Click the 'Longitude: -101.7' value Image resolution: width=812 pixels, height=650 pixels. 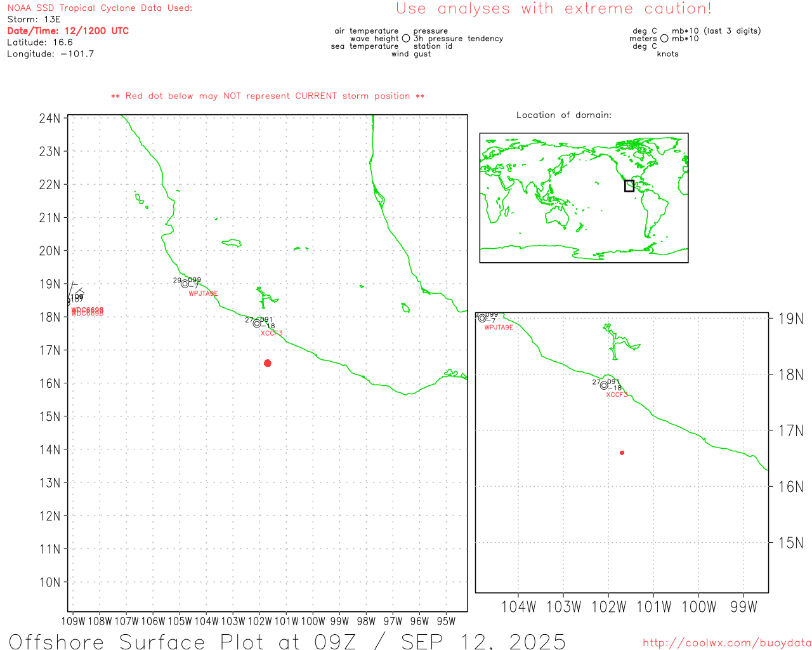tap(51, 54)
